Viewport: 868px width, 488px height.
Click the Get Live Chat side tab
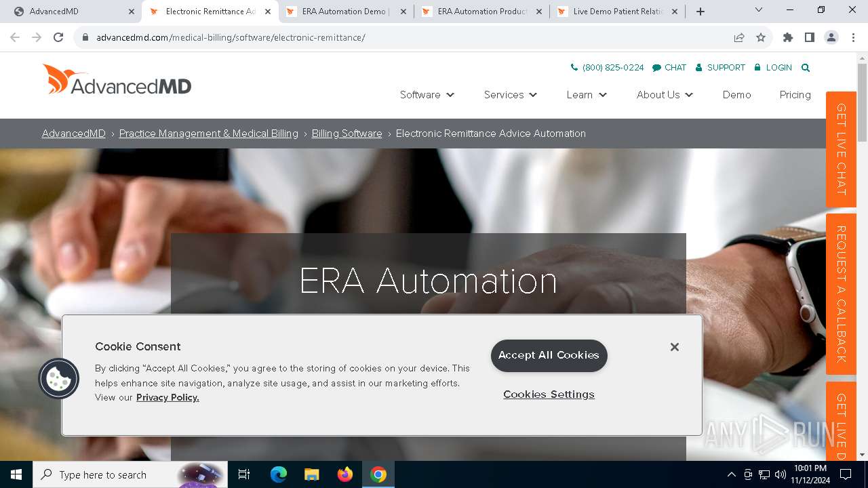(x=841, y=149)
